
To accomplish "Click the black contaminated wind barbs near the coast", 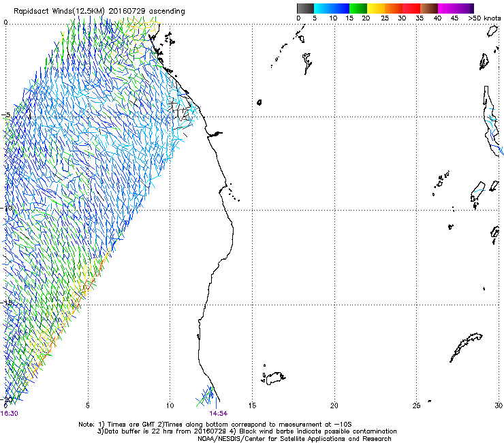I will coord(182,113).
